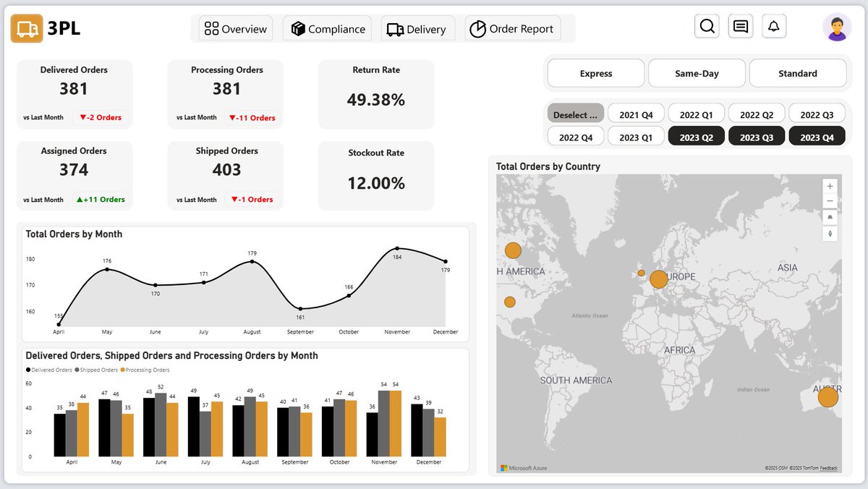
Task: Enable the Express shipping filter
Action: 595,73
